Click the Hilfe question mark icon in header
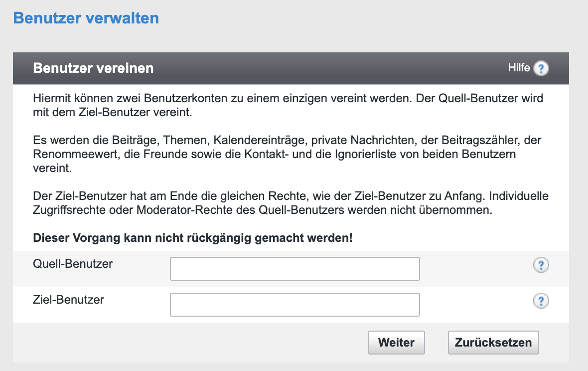588x371 pixels. pyautogui.click(x=541, y=68)
